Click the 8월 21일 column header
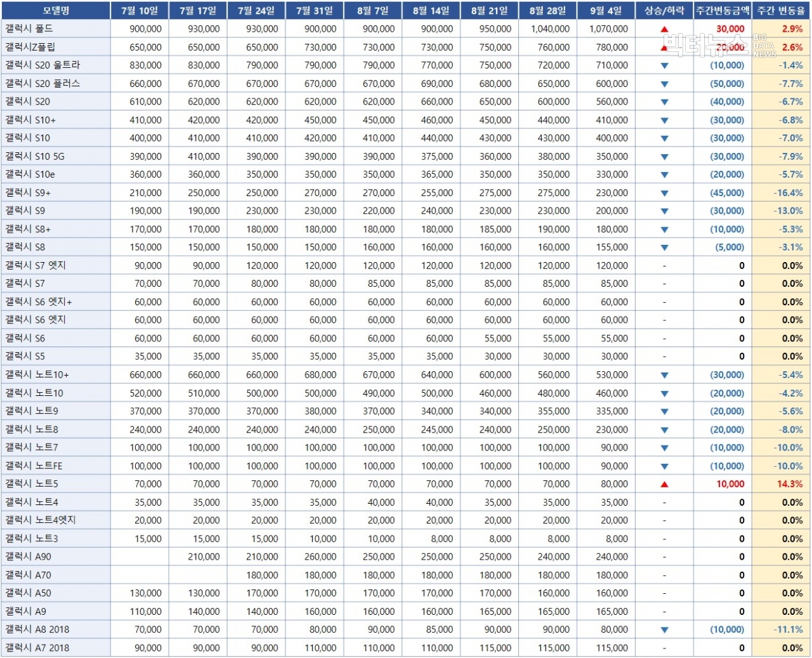The image size is (812, 658). (490, 10)
